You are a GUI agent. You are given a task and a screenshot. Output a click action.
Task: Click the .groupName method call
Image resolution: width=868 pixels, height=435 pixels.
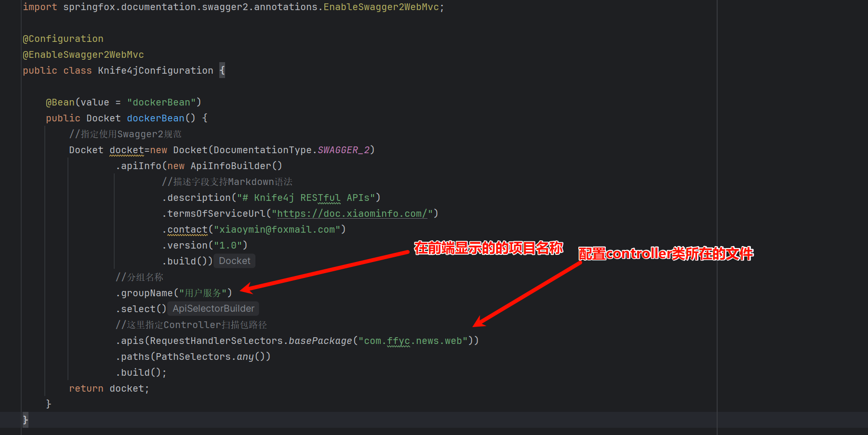[144, 293]
